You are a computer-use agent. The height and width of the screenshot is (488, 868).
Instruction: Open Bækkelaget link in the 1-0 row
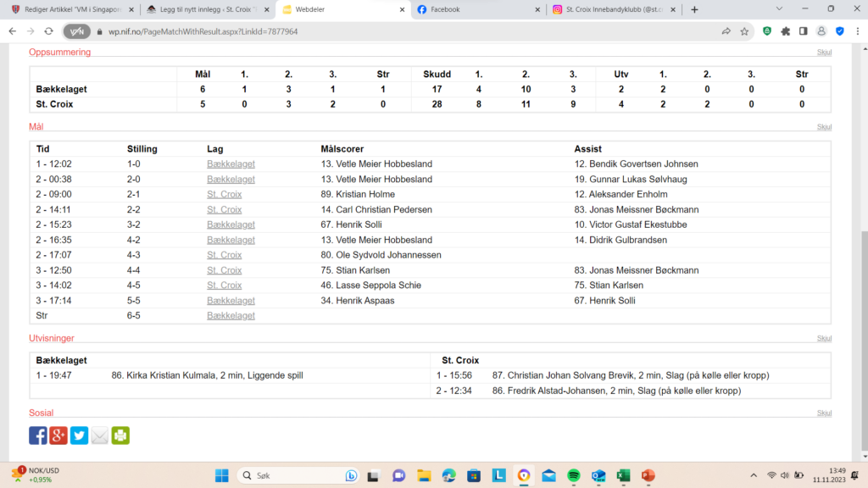[231, 164]
